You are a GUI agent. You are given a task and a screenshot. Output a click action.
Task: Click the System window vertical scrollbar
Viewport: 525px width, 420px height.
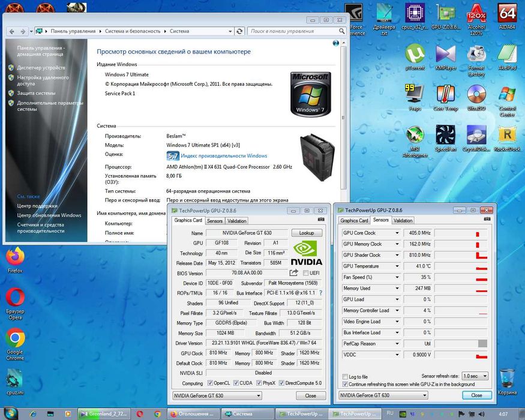pos(343,117)
